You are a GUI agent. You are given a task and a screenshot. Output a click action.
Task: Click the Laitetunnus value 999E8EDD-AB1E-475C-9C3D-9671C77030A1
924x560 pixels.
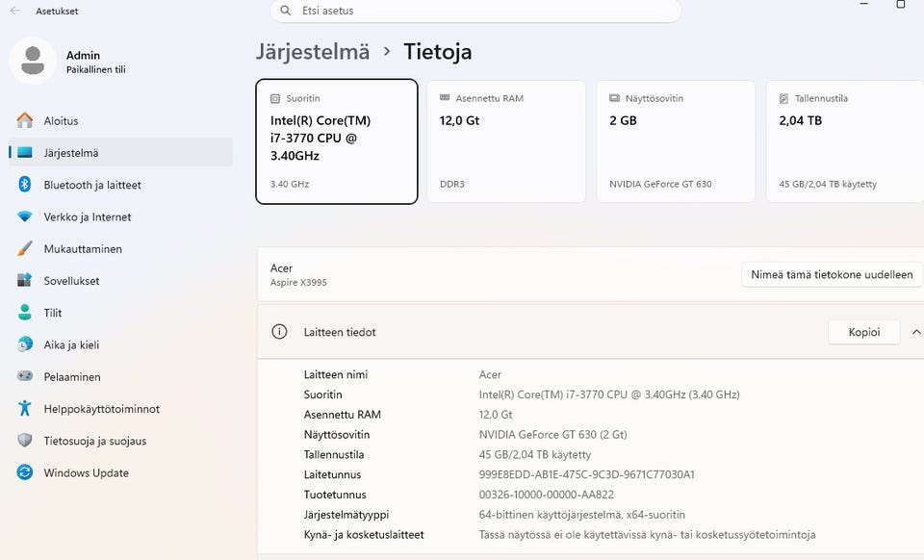(586, 474)
